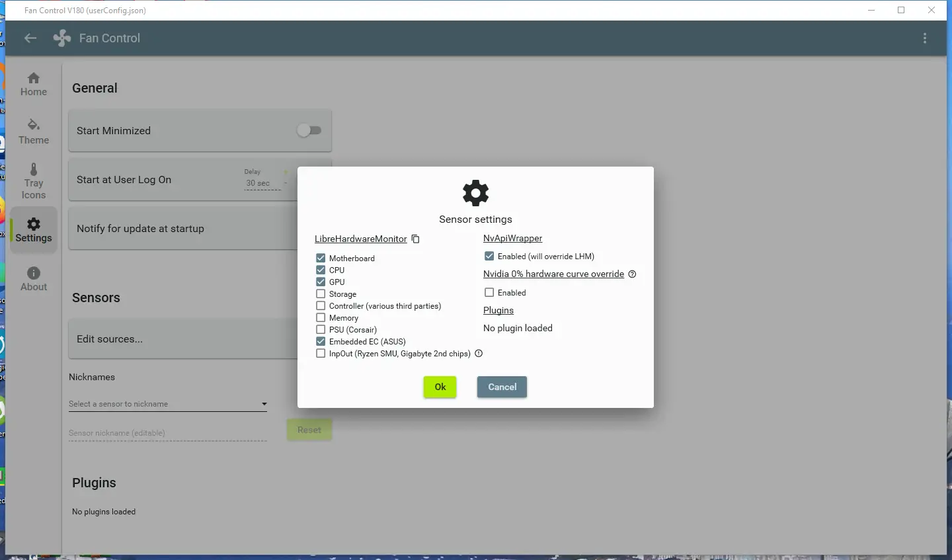Enable Controller (various third parties) checkbox

(321, 305)
